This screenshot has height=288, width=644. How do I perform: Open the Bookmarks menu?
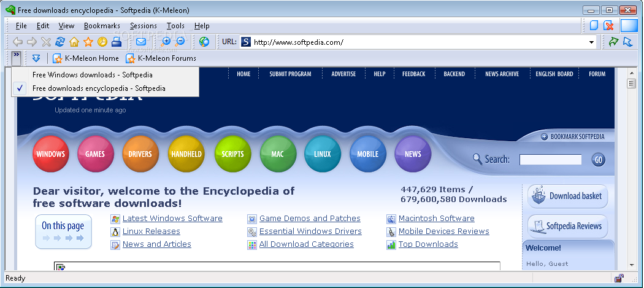pyautogui.click(x=102, y=26)
